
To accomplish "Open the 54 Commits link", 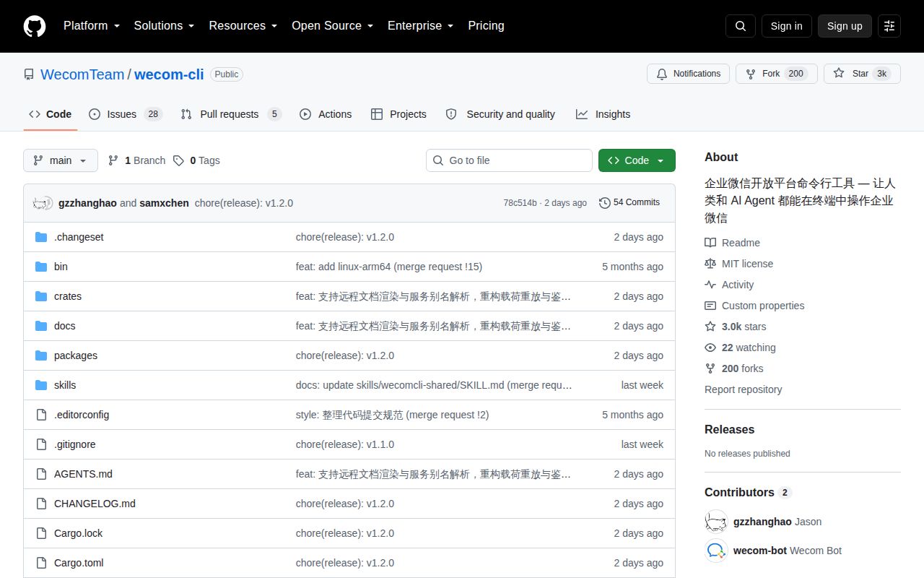I will coord(629,203).
